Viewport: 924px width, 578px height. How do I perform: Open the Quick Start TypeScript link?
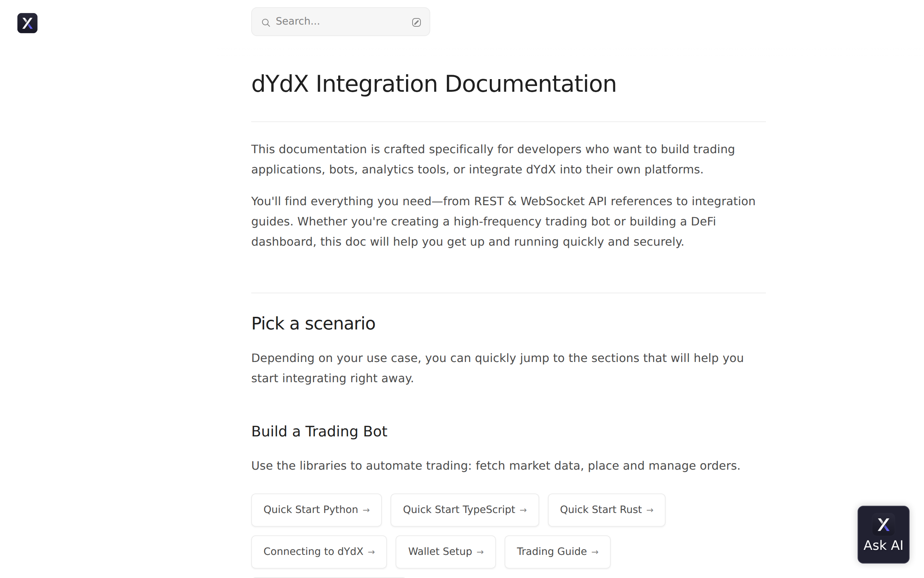point(465,510)
